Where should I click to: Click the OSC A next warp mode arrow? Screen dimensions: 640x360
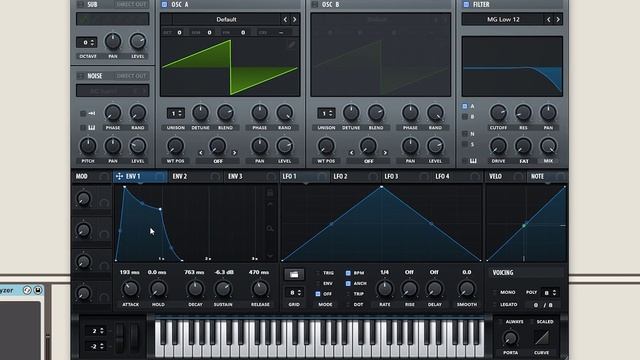coord(234,153)
